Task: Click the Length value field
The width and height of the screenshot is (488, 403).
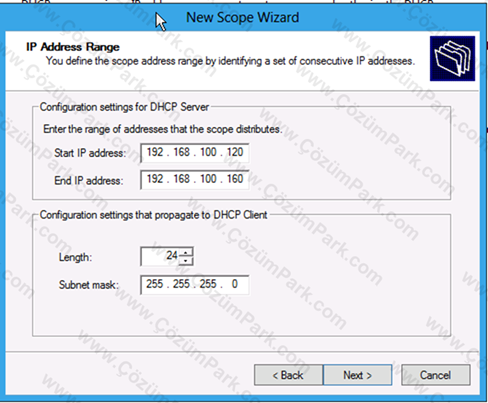Action: pyautogui.click(x=160, y=256)
